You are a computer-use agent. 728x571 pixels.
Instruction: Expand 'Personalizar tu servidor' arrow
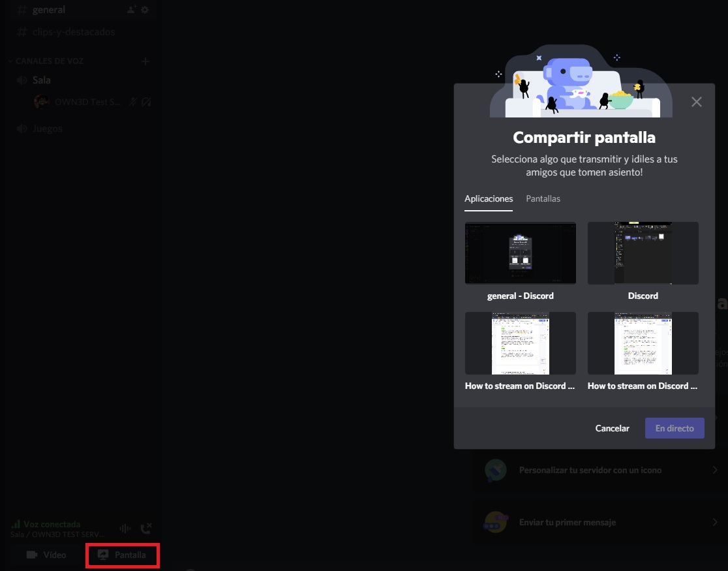point(715,470)
